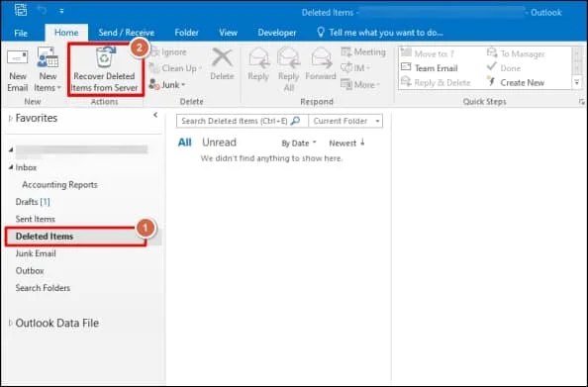Click the Tell me what you want to do box

379,33
